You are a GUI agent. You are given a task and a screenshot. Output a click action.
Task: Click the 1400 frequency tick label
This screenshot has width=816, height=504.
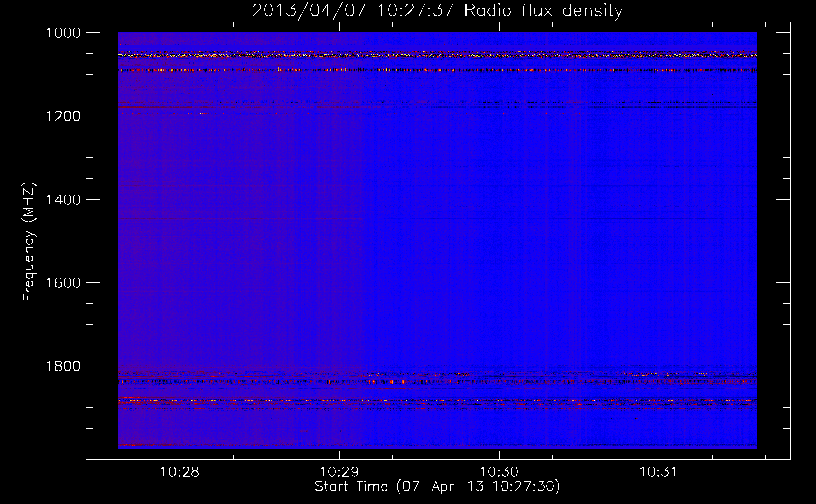[63, 200]
